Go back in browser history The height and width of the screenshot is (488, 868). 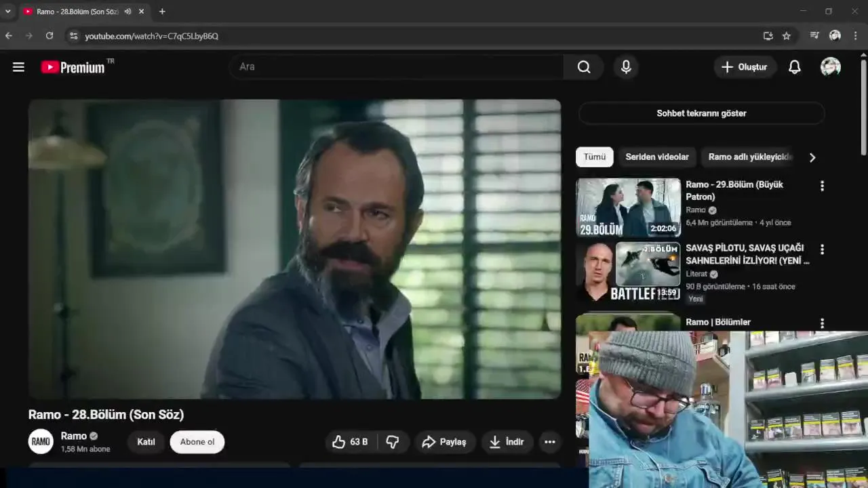click(x=9, y=36)
